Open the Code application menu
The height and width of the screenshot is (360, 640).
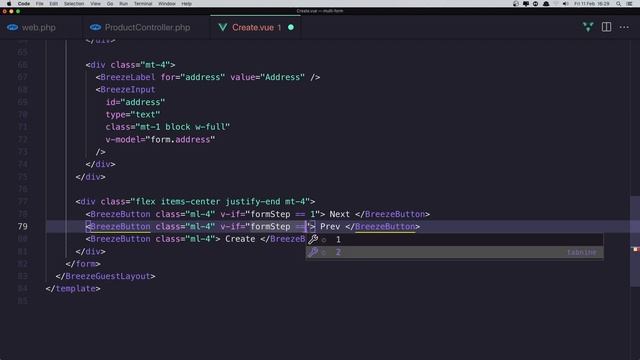[x=24, y=4]
